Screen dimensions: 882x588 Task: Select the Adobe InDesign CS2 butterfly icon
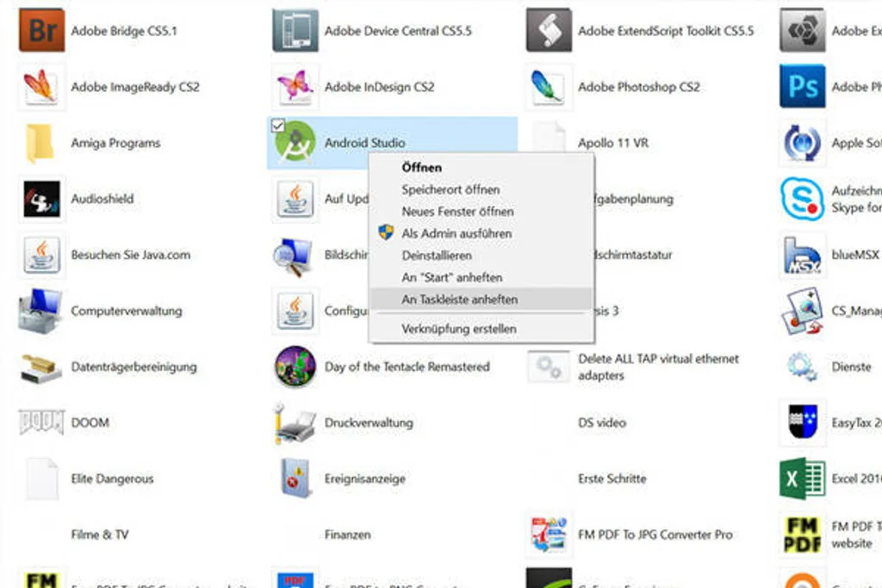[295, 87]
